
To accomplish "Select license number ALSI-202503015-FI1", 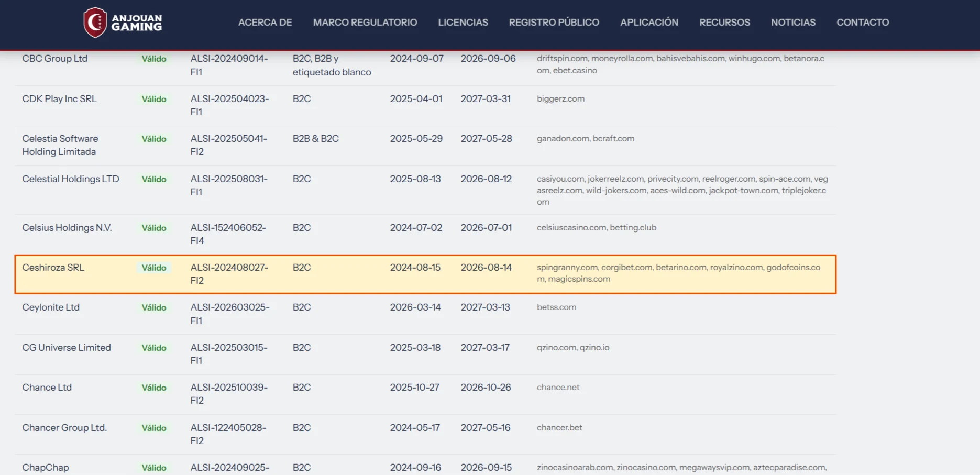I will 229,354.
